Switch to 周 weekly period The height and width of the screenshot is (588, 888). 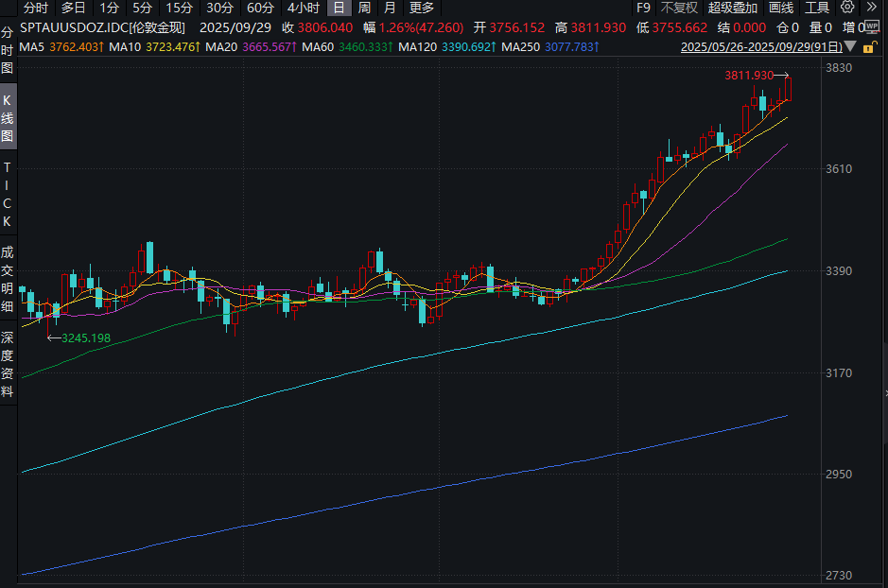[364, 8]
